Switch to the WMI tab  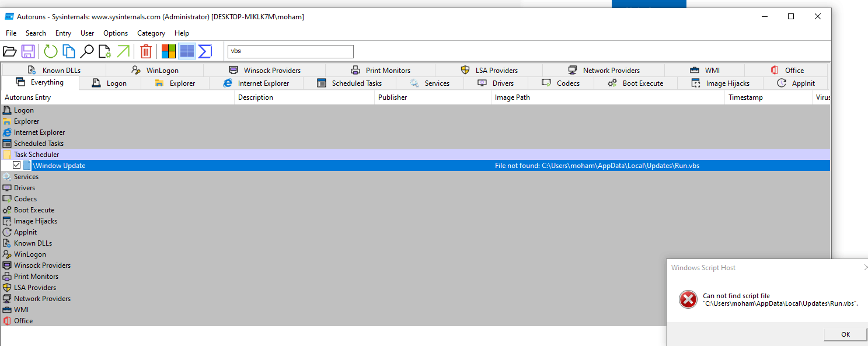(x=705, y=70)
